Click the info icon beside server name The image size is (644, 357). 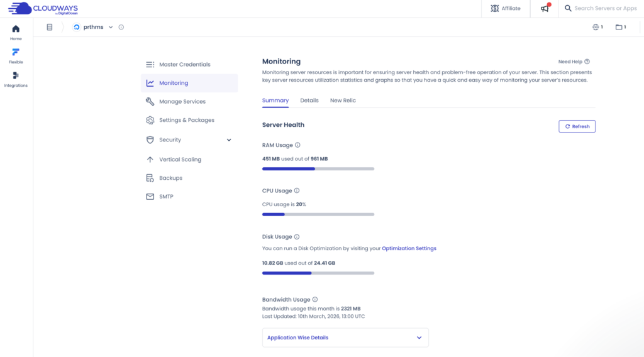(121, 27)
